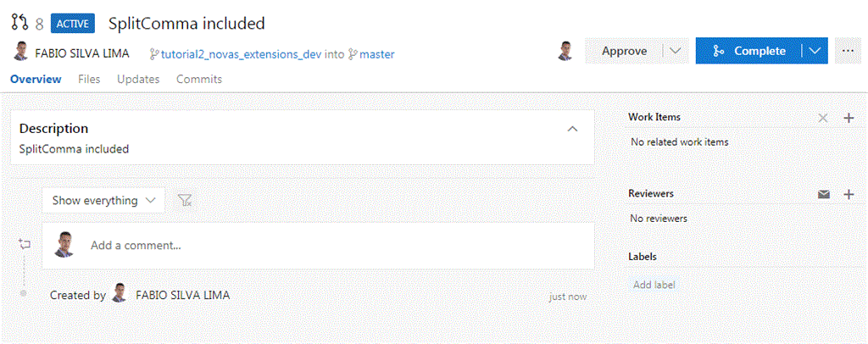Collapse the Description section

(x=572, y=129)
